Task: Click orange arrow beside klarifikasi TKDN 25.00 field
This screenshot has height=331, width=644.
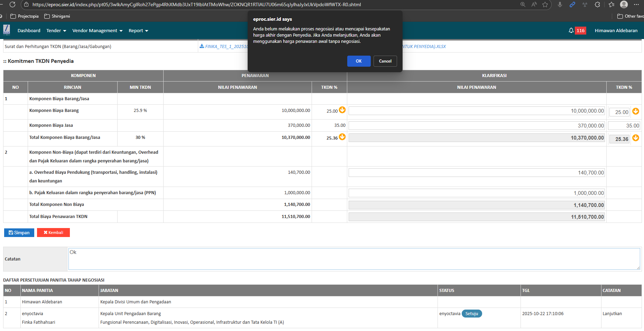Action: click(635, 111)
